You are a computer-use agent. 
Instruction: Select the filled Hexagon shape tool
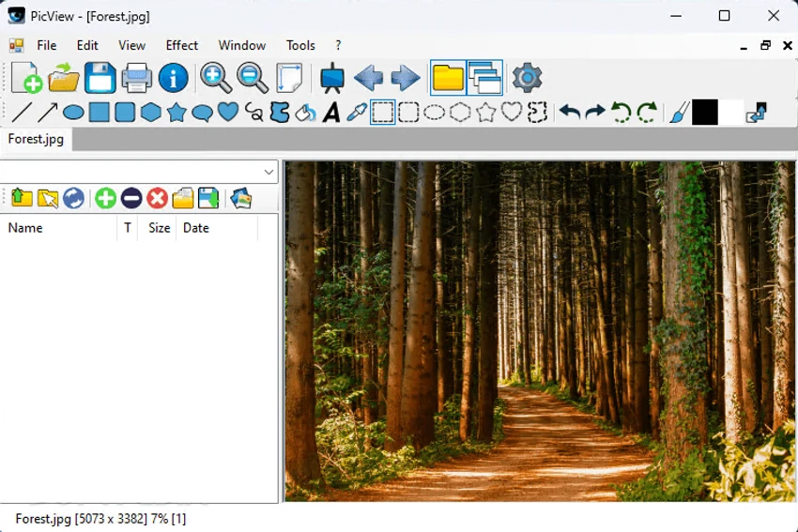(x=150, y=113)
